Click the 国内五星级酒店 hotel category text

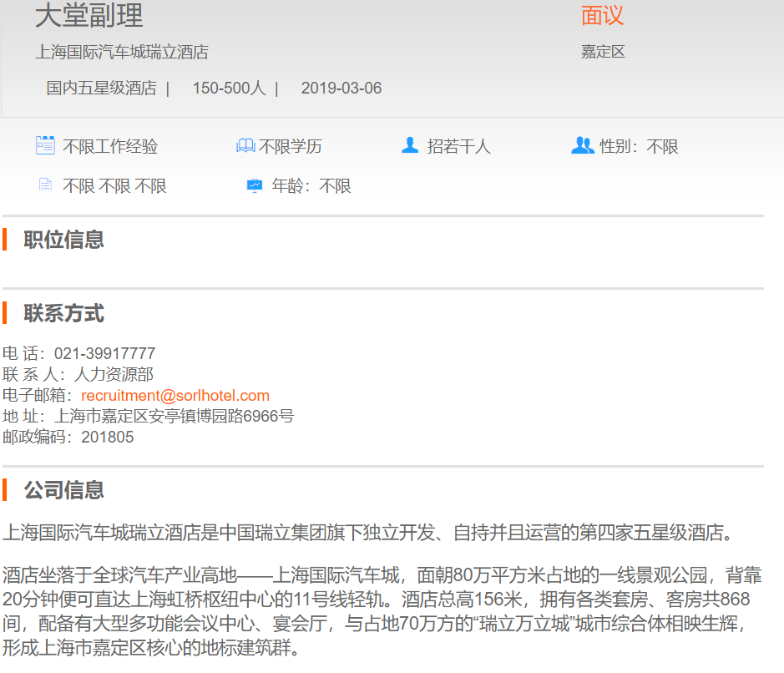click(x=101, y=89)
